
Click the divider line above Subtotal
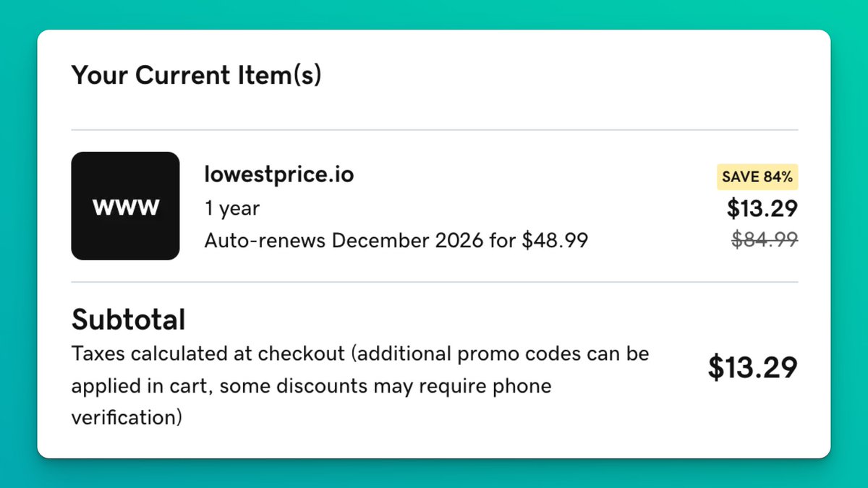pyautogui.click(x=434, y=282)
